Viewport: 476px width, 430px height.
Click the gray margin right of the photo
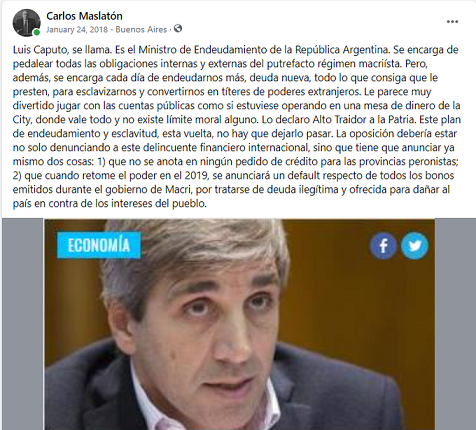[455, 324]
